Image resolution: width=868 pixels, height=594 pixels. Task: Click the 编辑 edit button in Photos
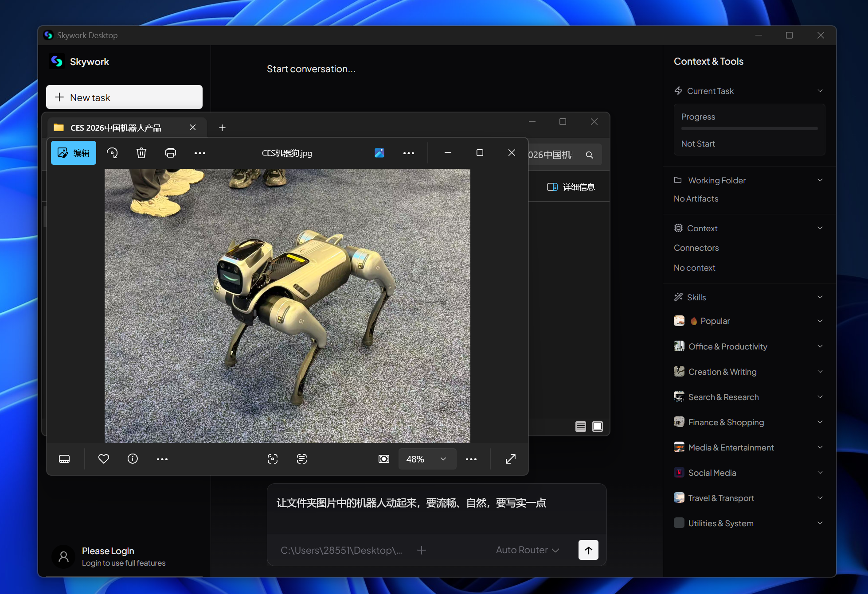pos(74,153)
